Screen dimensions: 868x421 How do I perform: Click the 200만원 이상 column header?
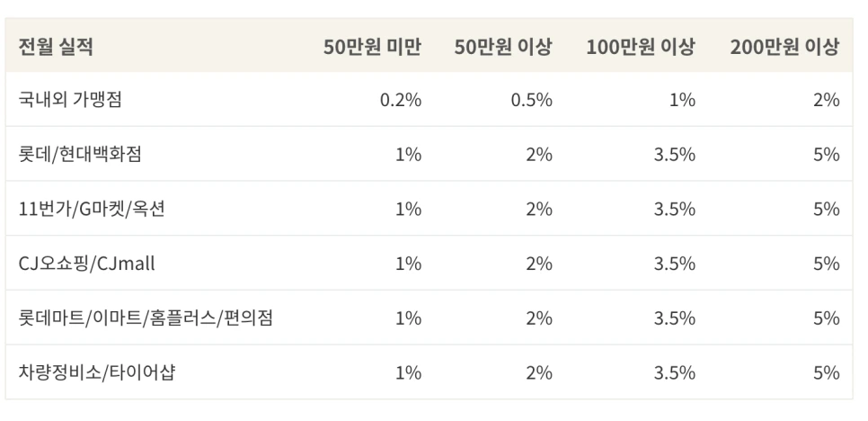pyautogui.click(x=784, y=47)
